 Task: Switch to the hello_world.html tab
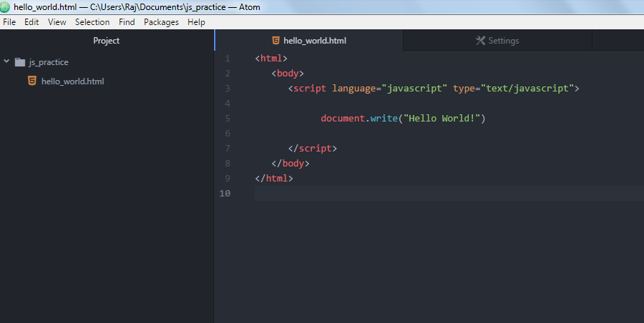[x=309, y=40]
